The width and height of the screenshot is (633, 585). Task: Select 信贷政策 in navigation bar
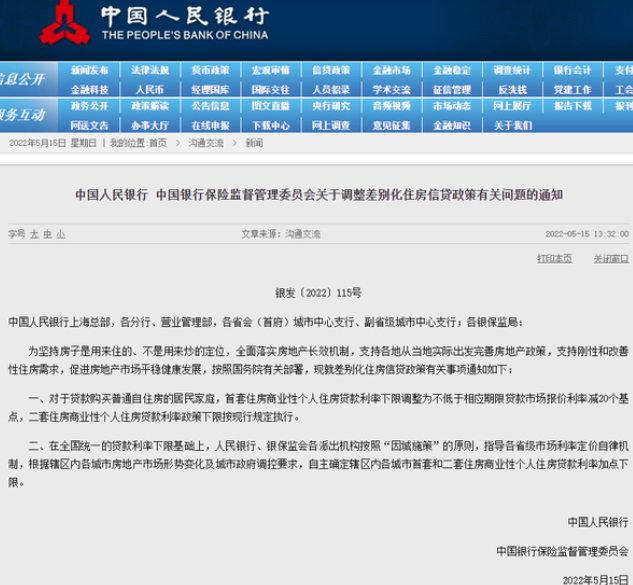point(331,70)
